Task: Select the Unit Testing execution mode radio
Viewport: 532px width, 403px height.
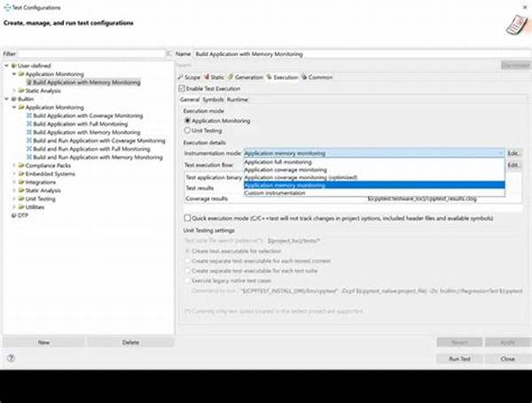Action: click(186, 129)
